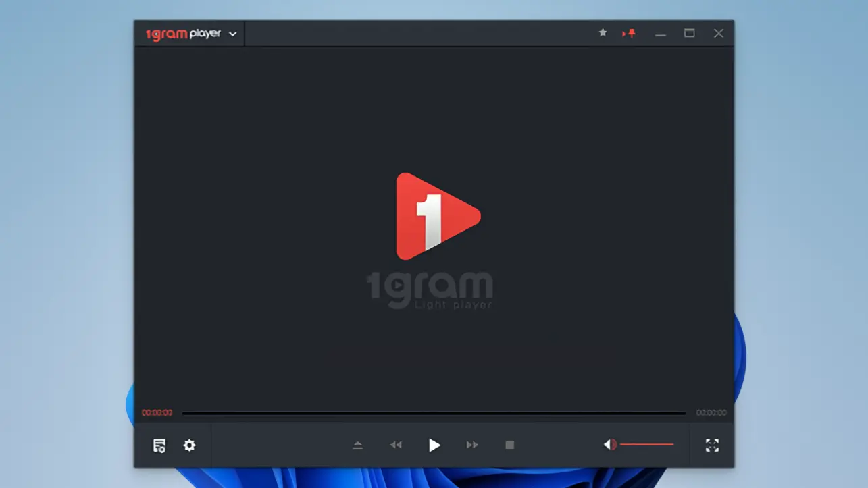Open the playlist panel icon
The image size is (868, 488).
pyautogui.click(x=159, y=445)
